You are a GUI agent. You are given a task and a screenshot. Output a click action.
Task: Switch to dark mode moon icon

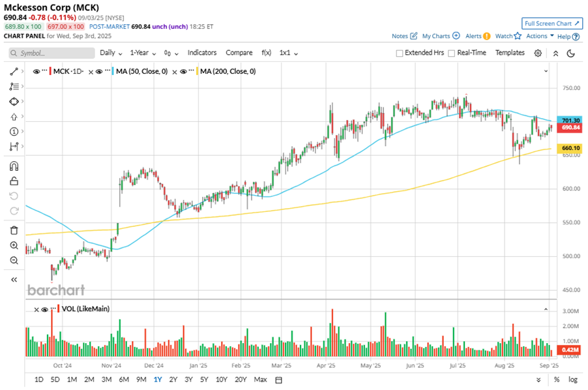pos(571,53)
